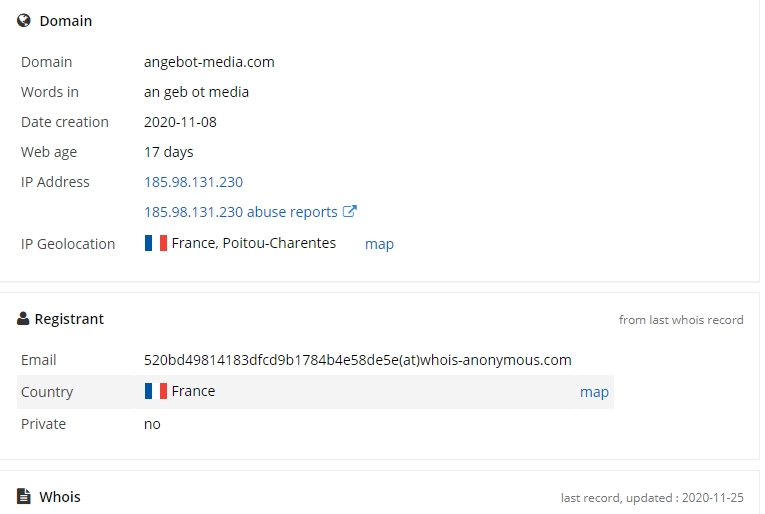Click the Registrant section heading
Image resolution: width=765 pixels, height=514 pixels.
point(69,319)
